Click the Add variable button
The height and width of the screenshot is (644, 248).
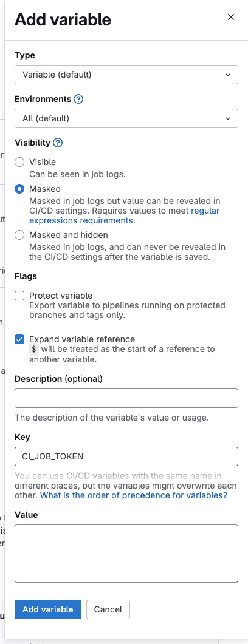[47, 609]
